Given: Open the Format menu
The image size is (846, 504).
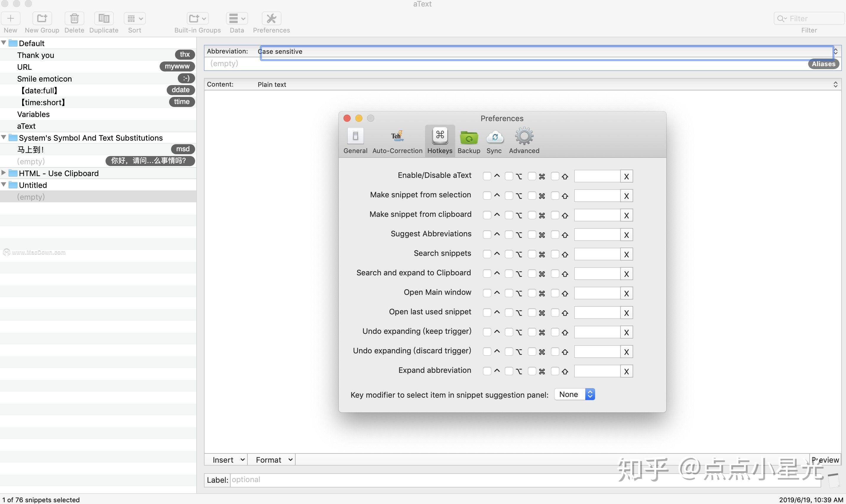Looking at the screenshot, I should [271, 459].
